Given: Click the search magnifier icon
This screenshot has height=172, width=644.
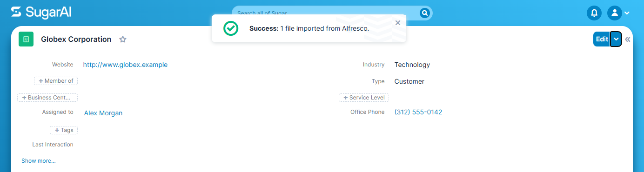Looking at the screenshot, I should (x=424, y=13).
